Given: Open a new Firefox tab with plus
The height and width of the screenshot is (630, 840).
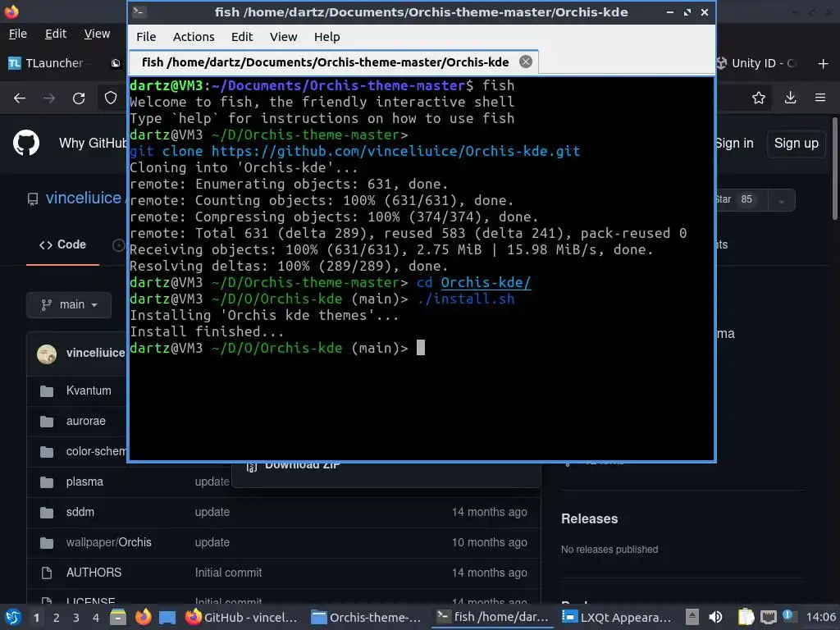Looking at the screenshot, I should 824,64.
